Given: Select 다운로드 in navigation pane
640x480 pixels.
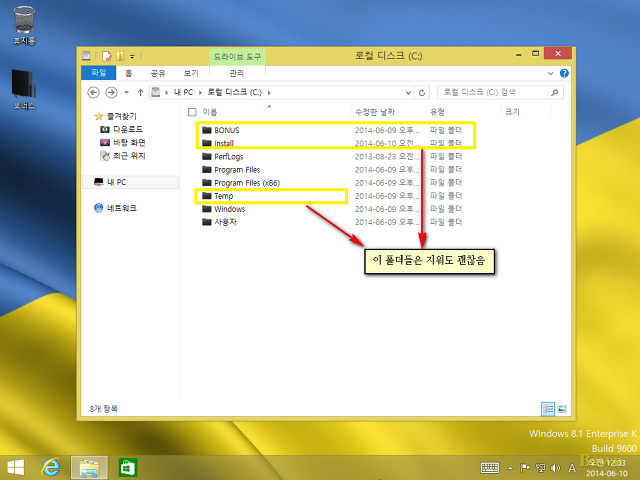Looking at the screenshot, I should (x=127, y=129).
